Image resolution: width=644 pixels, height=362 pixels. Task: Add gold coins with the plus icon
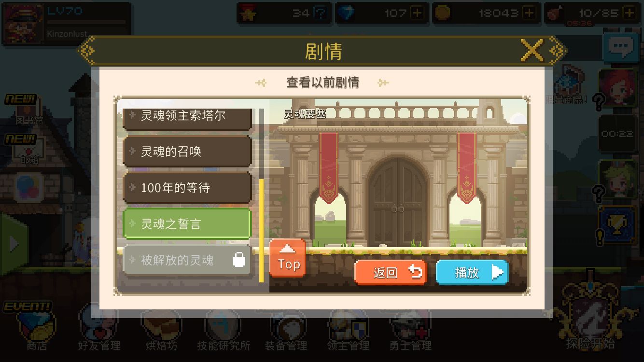click(530, 13)
